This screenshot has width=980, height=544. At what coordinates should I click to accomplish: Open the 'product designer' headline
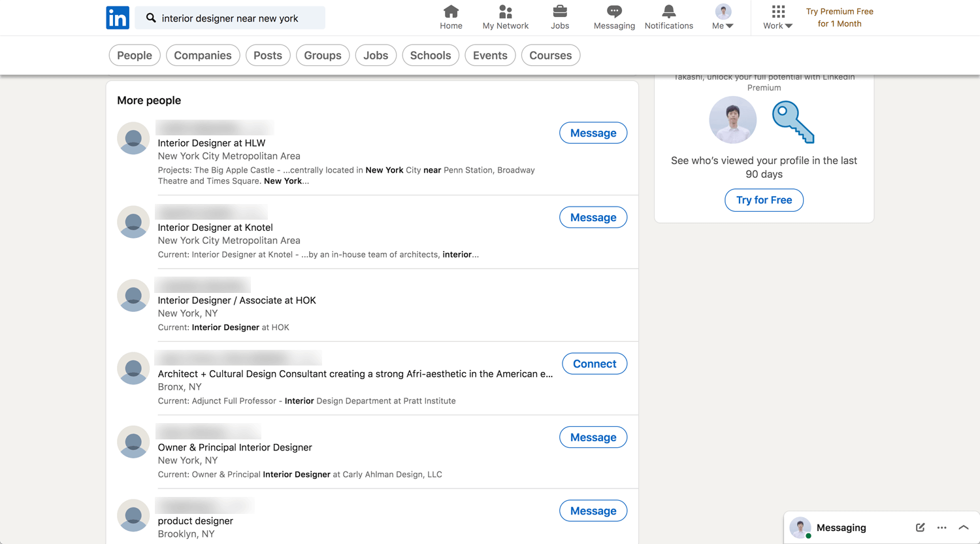click(x=195, y=521)
